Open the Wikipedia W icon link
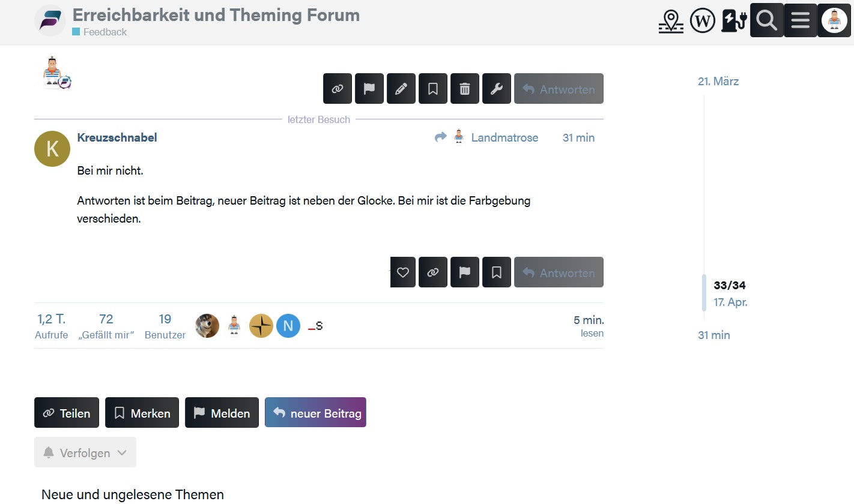Viewport: 854px width, 504px height. (703, 21)
